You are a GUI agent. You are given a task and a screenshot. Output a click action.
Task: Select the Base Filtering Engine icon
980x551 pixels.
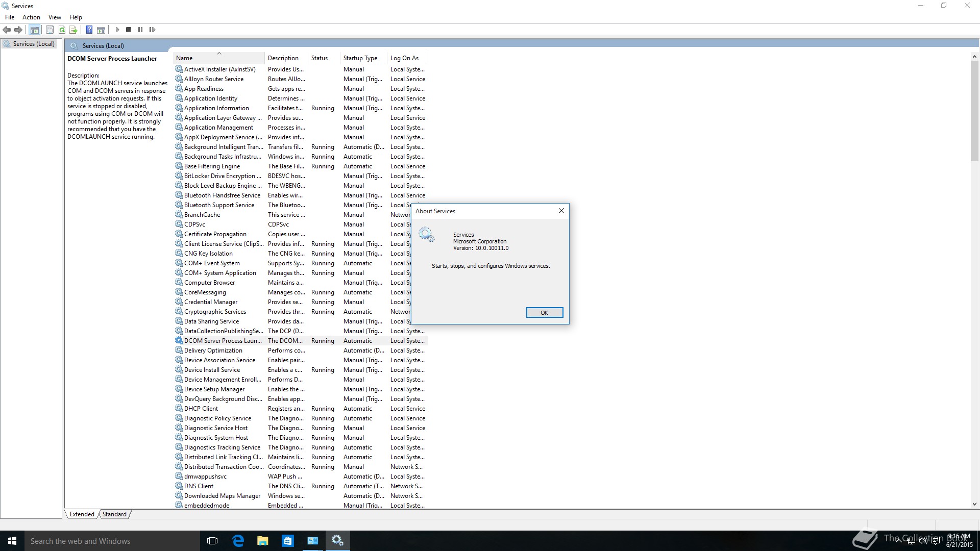tap(179, 166)
